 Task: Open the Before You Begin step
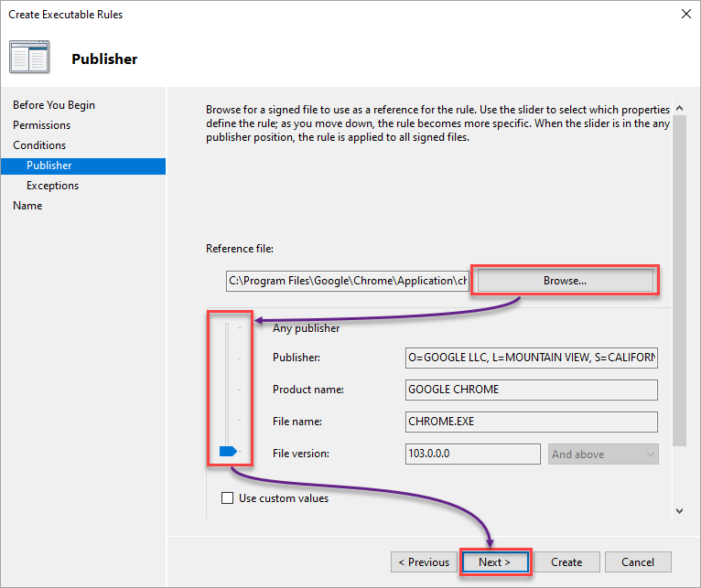(x=54, y=105)
